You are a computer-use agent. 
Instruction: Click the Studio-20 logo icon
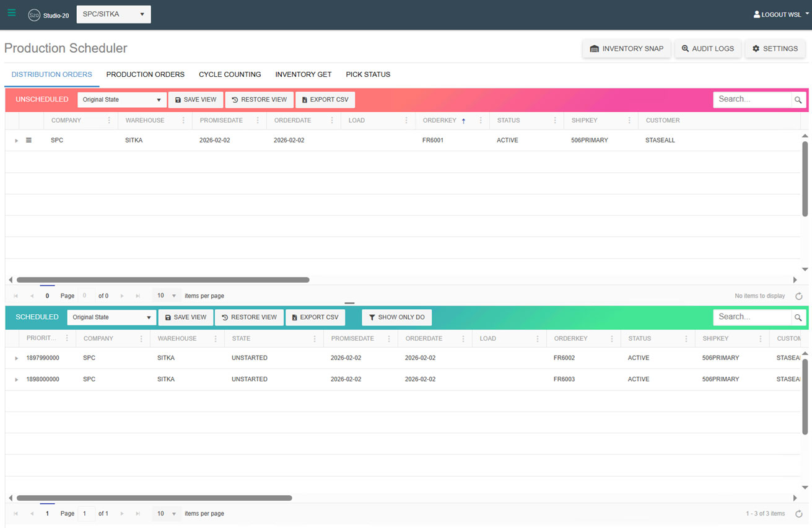point(34,15)
